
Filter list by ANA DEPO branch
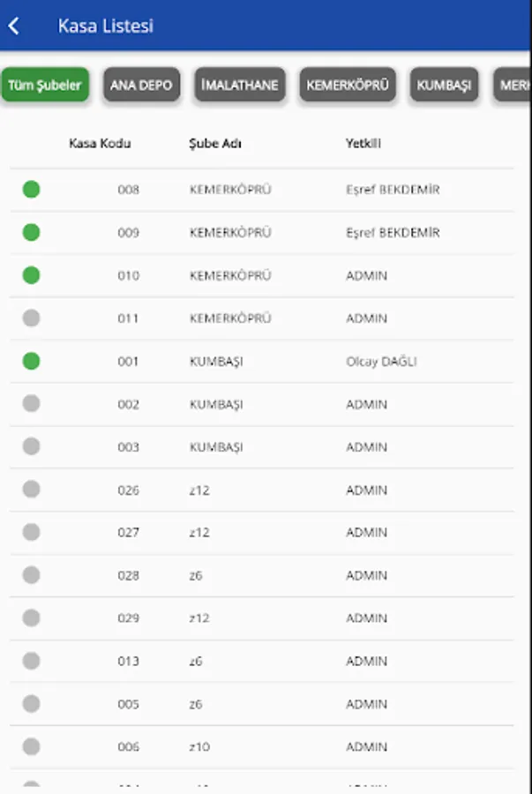coord(141,86)
